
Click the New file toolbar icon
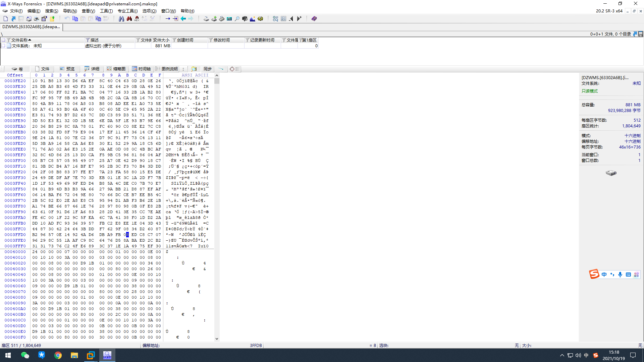tap(6, 19)
